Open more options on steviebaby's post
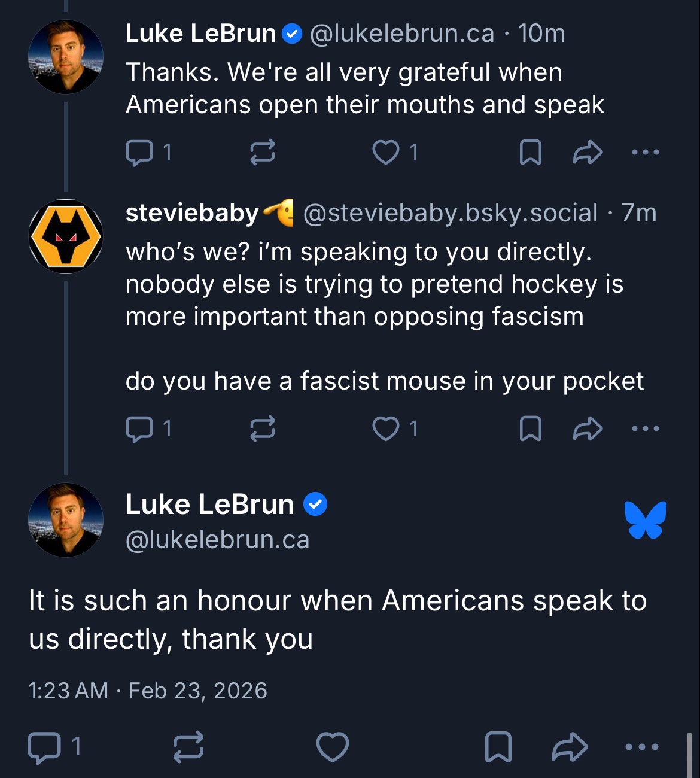Viewport: 700px width, 778px height. click(x=646, y=428)
